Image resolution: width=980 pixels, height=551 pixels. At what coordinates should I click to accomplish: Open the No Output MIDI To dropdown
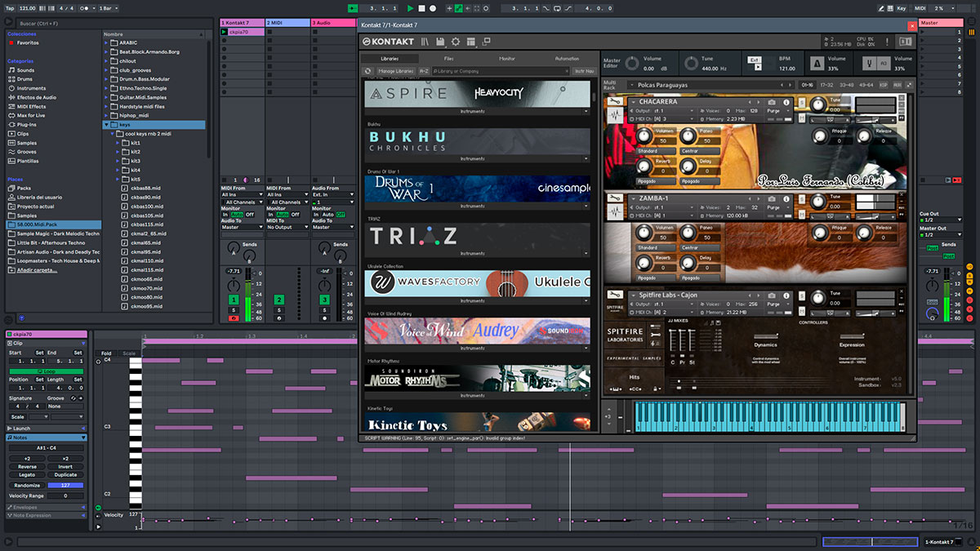(x=287, y=227)
